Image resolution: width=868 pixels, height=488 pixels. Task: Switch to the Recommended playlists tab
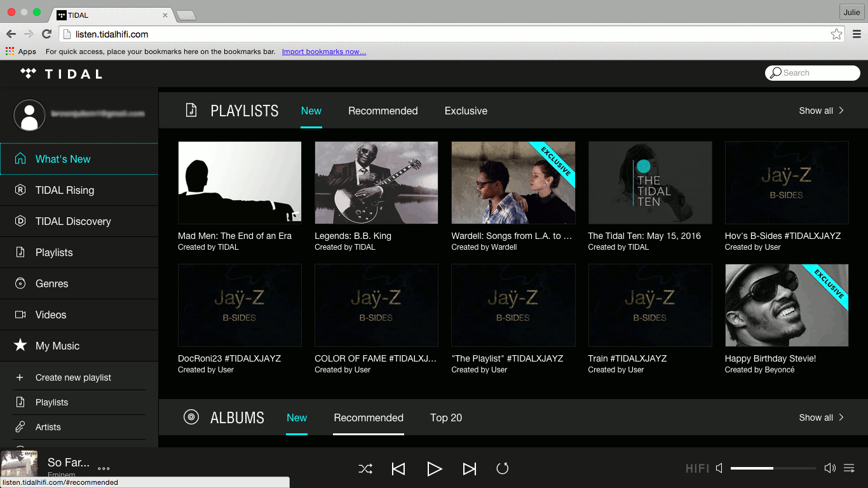383,111
